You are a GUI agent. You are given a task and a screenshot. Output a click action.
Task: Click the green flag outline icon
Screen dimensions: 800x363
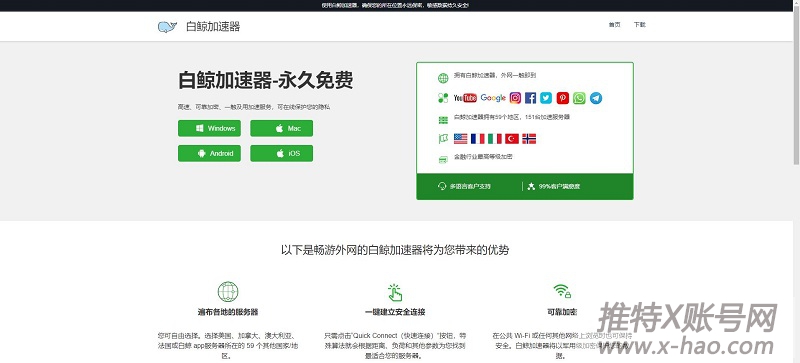pos(443,138)
